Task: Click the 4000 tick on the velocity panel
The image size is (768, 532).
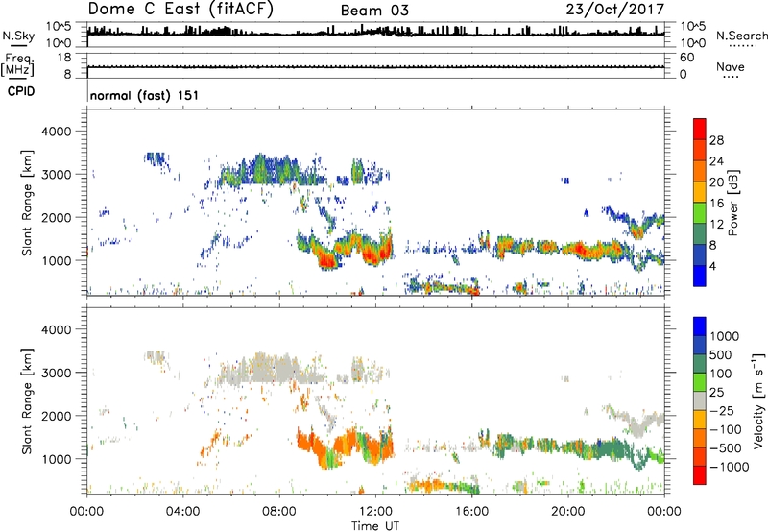Action: (56, 329)
